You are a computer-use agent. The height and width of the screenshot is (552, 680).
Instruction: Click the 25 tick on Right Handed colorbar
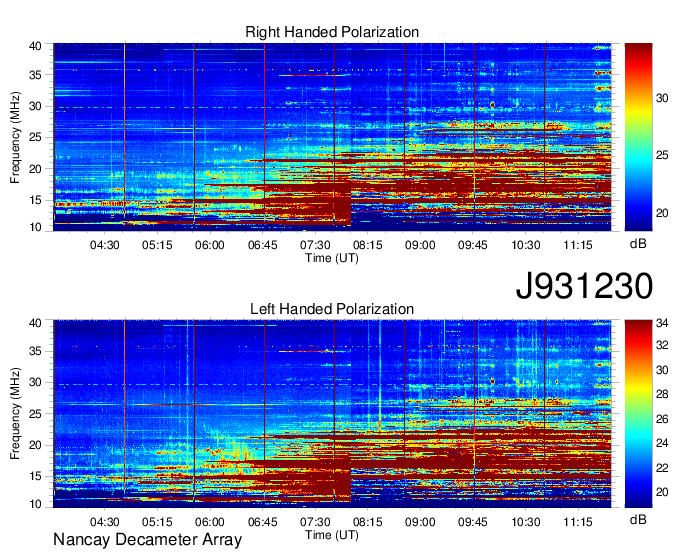click(x=662, y=155)
